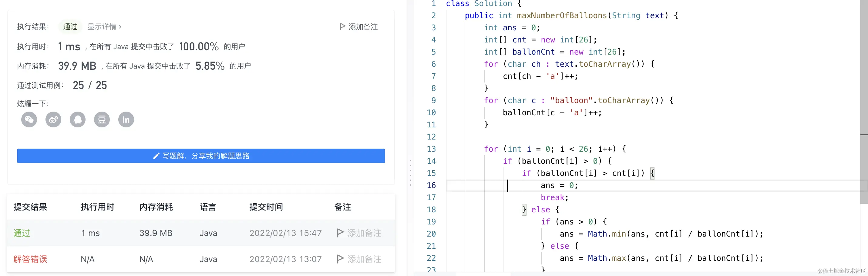Share result via QQ icon
Screen dimensions: 868x276
click(x=78, y=119)
